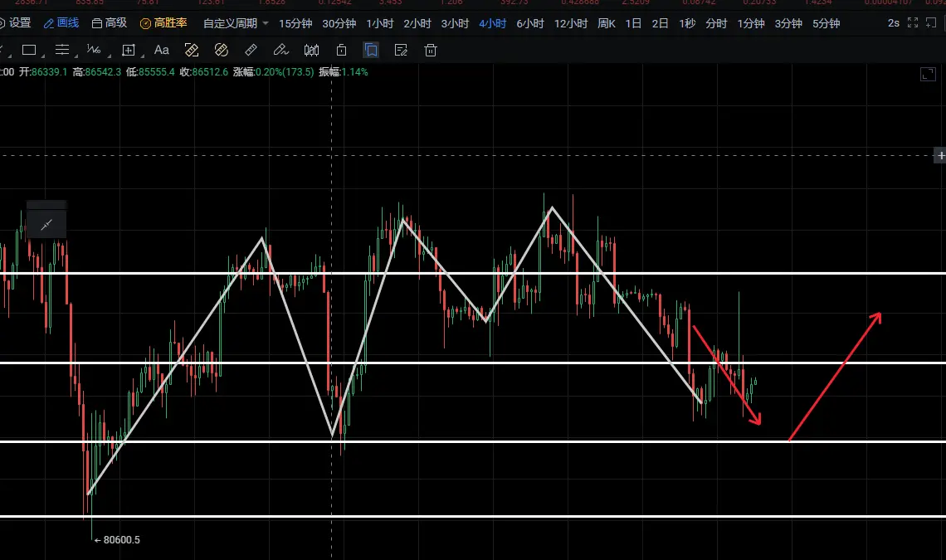Switch to the 3分钟 timeframe
This screenshot has width=946, height=560.
point(788,23)
